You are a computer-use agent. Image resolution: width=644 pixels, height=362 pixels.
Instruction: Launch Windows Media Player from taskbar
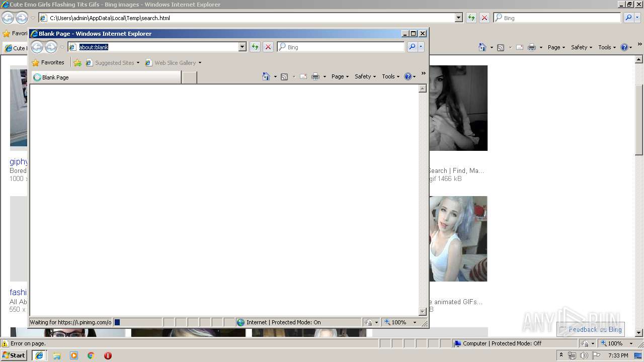coord(74,355)
